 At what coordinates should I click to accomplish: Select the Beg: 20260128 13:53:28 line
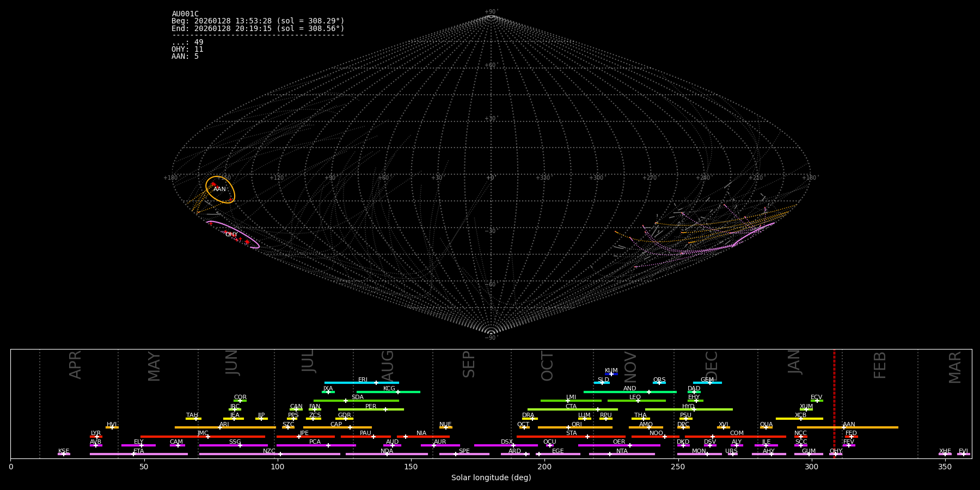[x=258, y=21]
